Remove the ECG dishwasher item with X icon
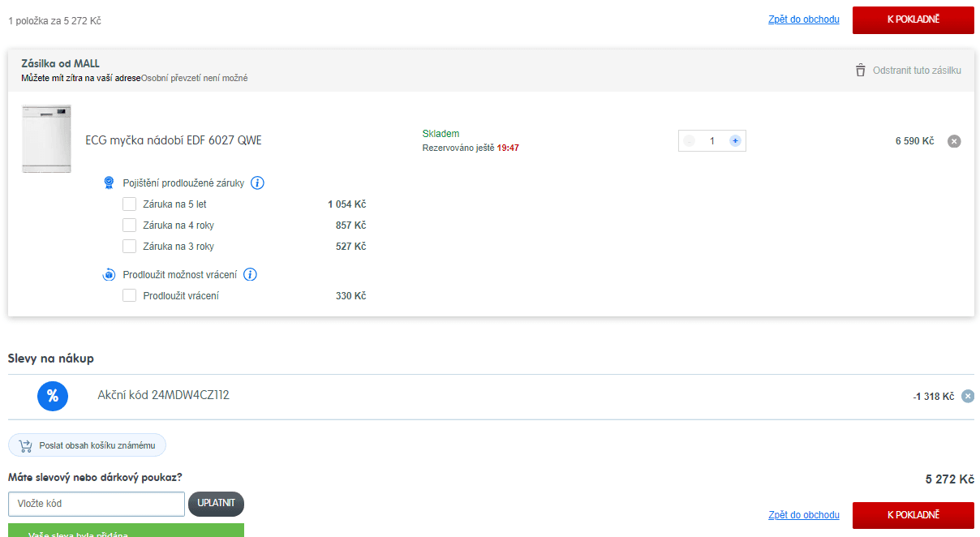The width and height of the screenshot is (980, 537). (x=954, y=141)
